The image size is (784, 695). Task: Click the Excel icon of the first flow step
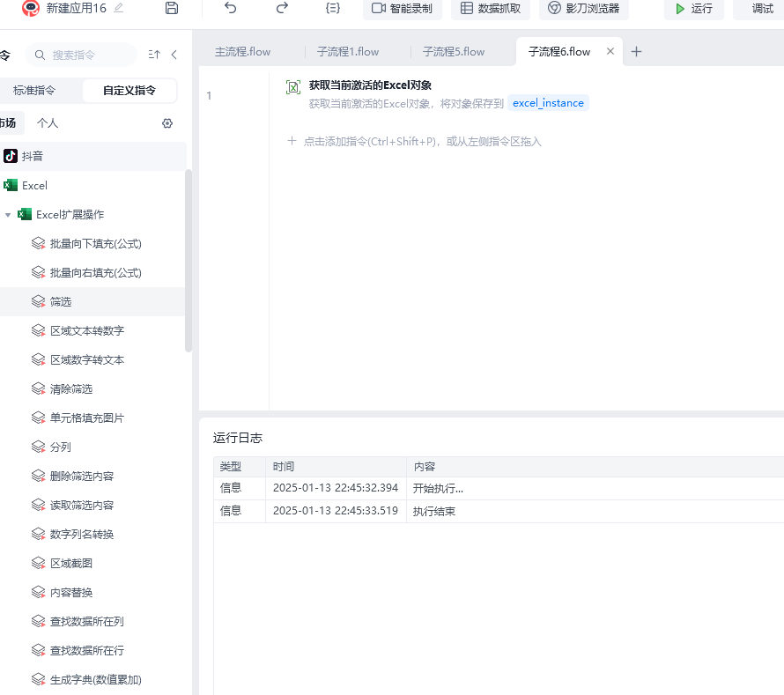pos(293,86)
